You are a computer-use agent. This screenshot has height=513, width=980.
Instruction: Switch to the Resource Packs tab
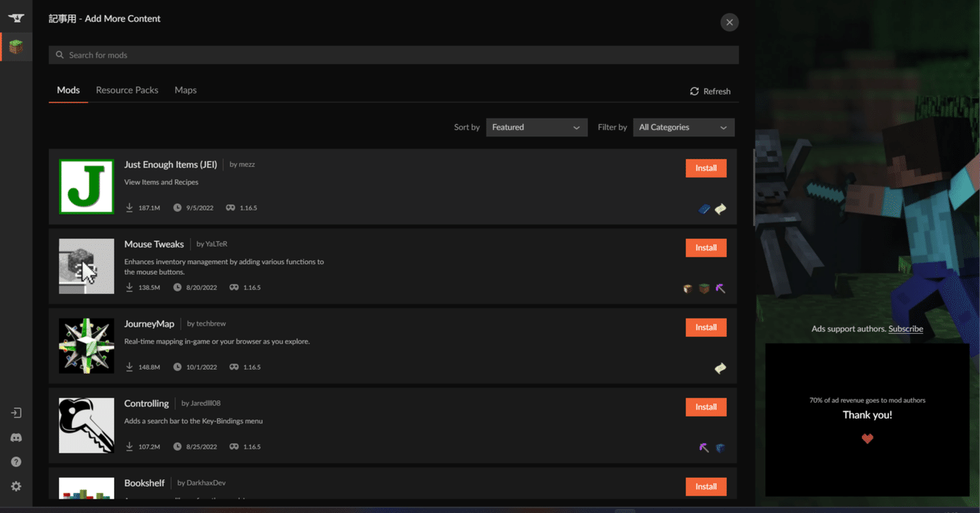(x=126, y=90)
